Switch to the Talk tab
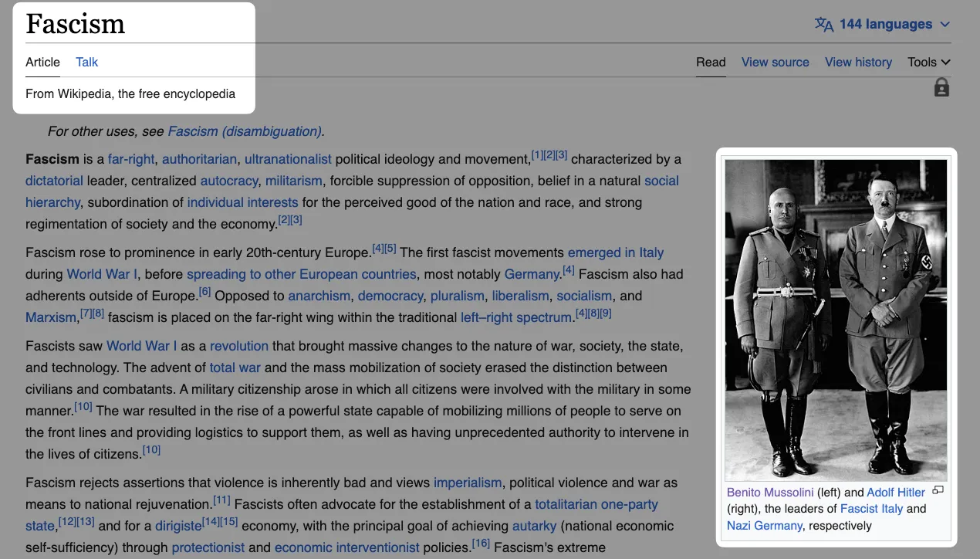The height and width of the screenshot is (559, 980). 86,63
